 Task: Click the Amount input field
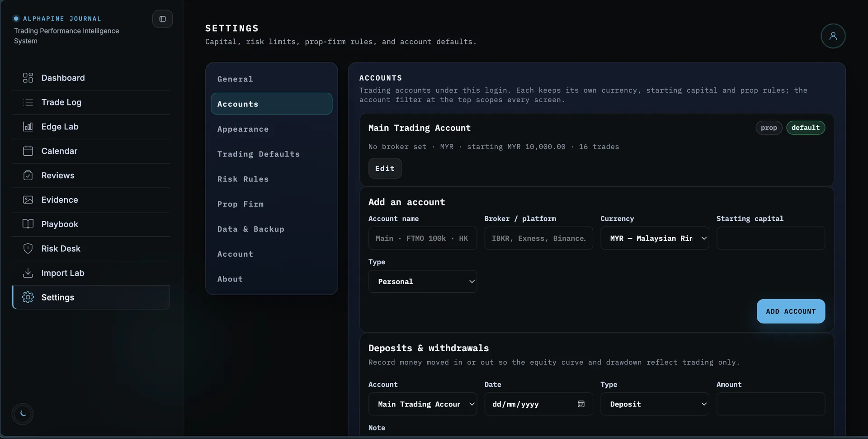[771, 404]
